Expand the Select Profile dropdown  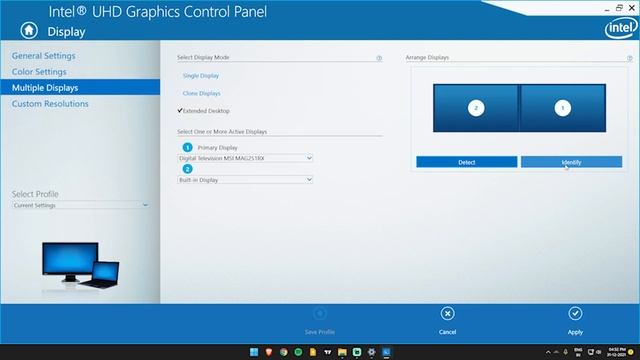pos(80,205)
